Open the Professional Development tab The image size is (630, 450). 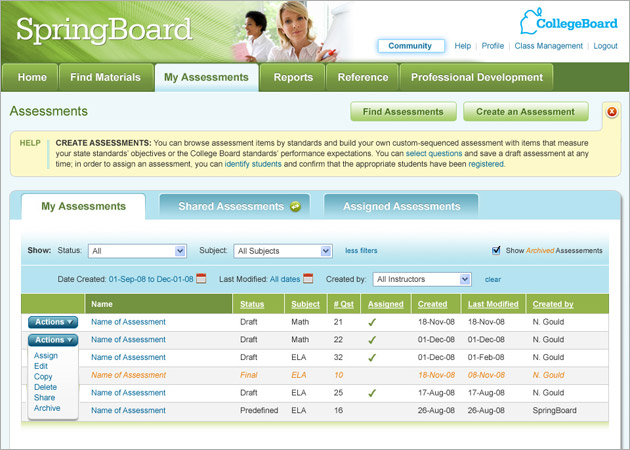(x=477, y=77)
